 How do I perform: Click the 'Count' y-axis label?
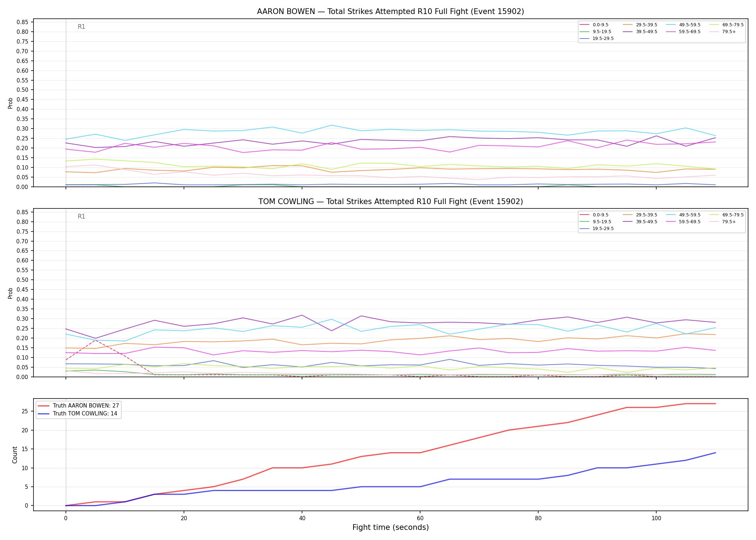15,455
